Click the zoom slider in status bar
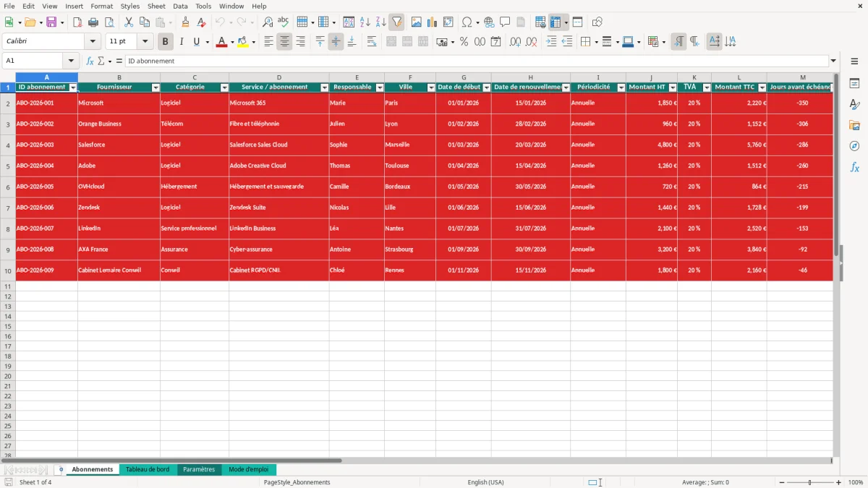Image resolution: width=868 pixels, height=488 pixels. (x=809, y=482)
